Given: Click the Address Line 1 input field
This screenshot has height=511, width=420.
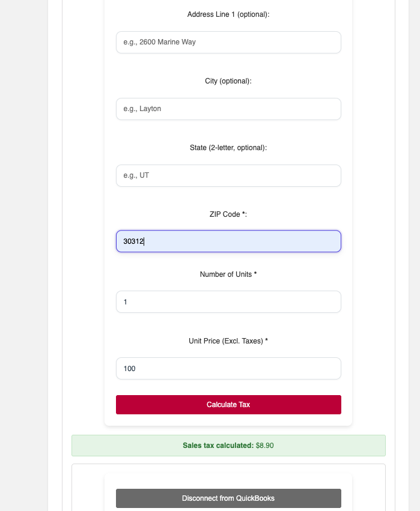Looking at the screenshot, I should coord(228,42).
